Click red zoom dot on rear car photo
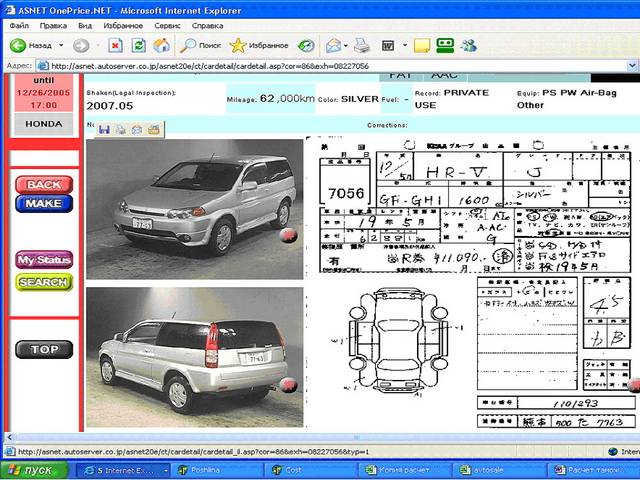Screen dimensions: 640x480 tap(288, 385)
